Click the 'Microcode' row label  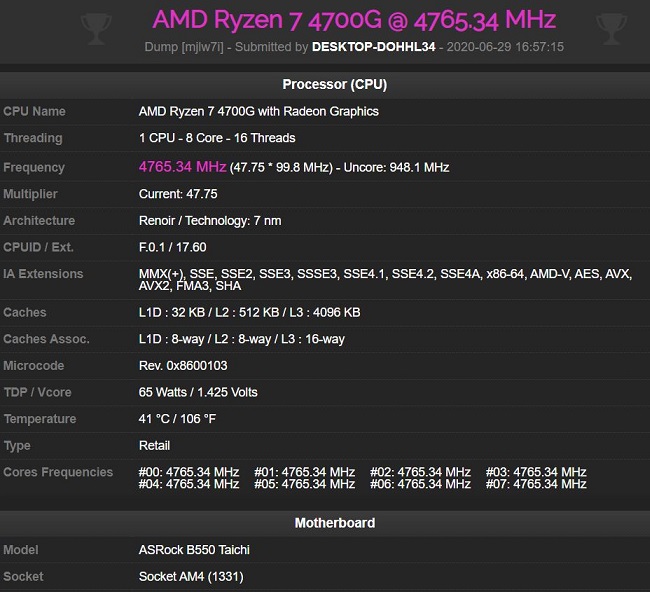(34, 366)
